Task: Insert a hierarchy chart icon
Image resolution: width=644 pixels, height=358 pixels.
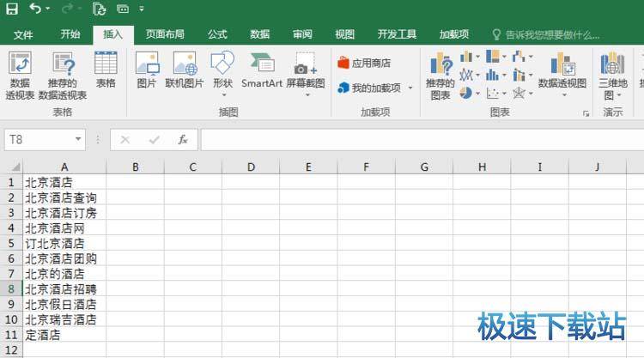Action: coord(493,57)
